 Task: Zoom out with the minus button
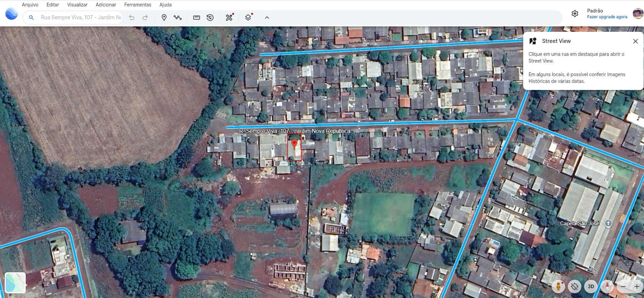[623, 286]
